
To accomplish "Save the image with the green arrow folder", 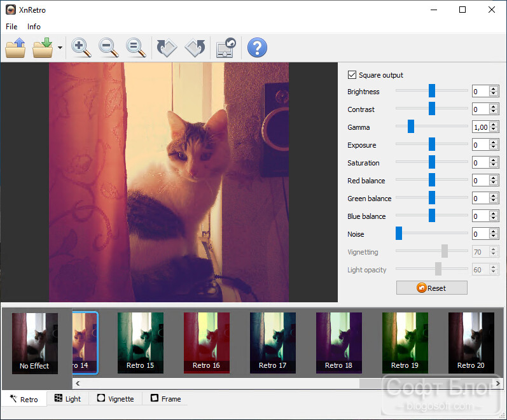I will pos(43,48).
